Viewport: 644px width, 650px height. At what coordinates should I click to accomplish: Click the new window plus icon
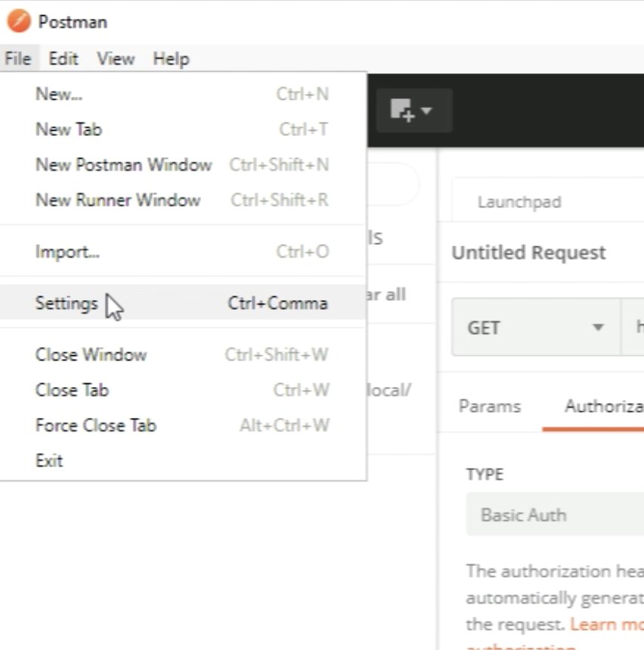click(402, 110)
